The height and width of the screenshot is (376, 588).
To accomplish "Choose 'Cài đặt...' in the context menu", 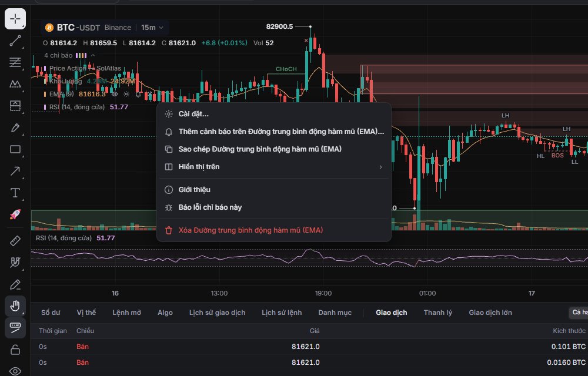I will 274,114.
